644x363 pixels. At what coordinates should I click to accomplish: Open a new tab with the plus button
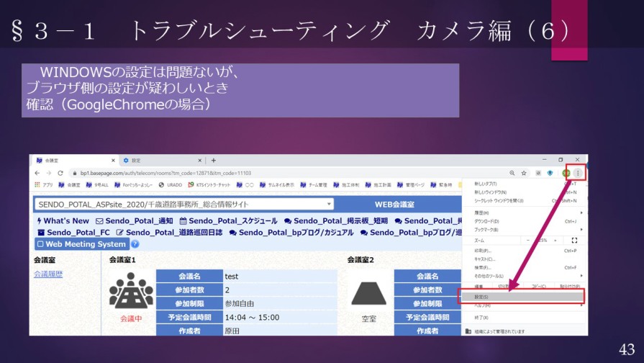point(213,160)
